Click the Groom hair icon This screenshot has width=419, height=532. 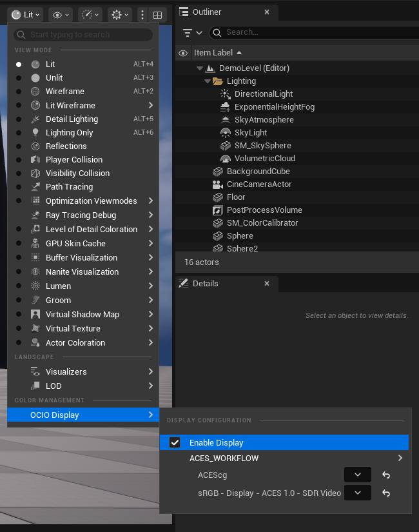click(35, 300)
